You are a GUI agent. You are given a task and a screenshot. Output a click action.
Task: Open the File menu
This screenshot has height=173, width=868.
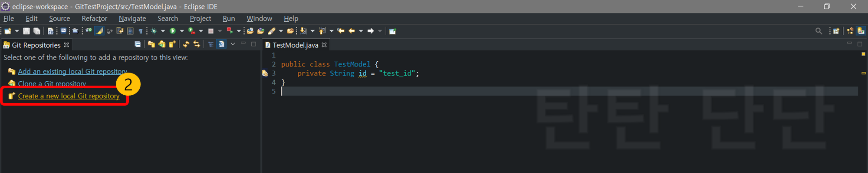[9, 18]
